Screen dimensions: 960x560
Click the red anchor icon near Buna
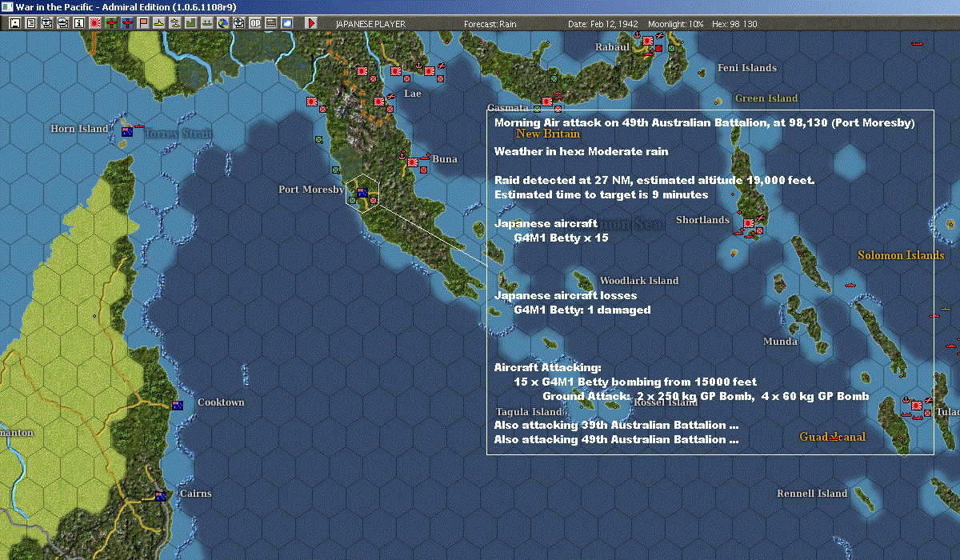pos(402,157)
